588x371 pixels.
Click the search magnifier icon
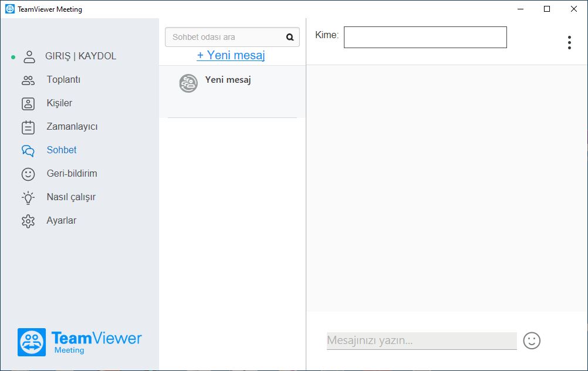(x=290, y=37)
